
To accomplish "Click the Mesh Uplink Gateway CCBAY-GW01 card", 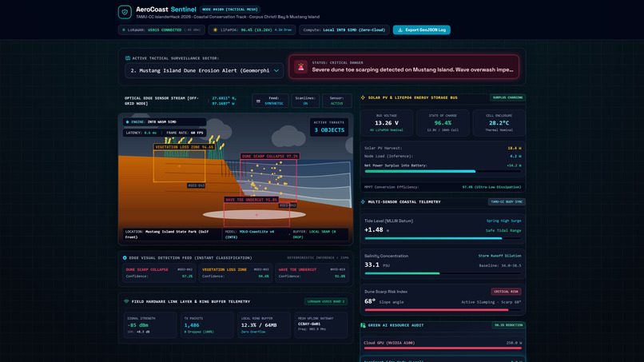I will pyautogui.click(x=321, y=325).
